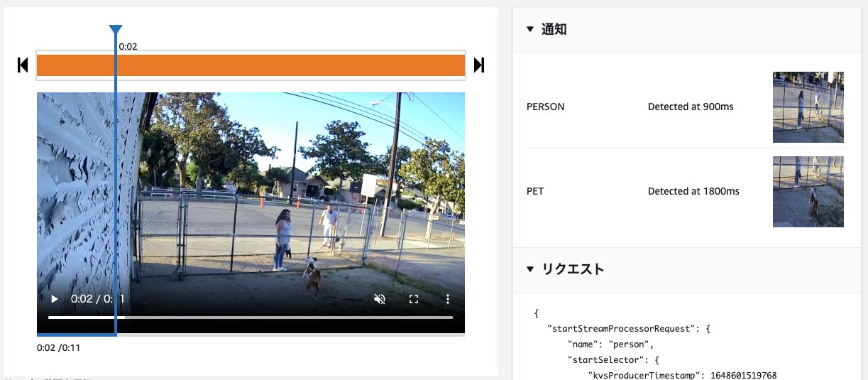The width and height of the screenshot is (868, 380).
Task: Click the "Detected at 900ms" text
Action: [691, 107]
